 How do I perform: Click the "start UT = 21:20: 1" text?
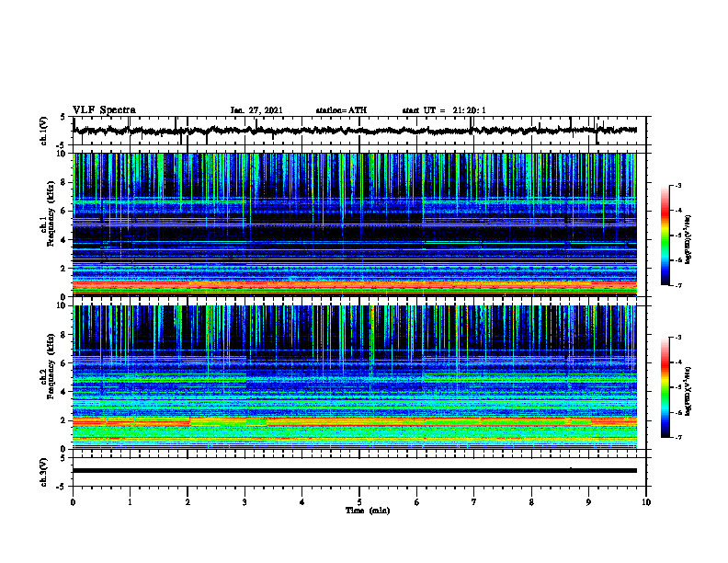444,110
